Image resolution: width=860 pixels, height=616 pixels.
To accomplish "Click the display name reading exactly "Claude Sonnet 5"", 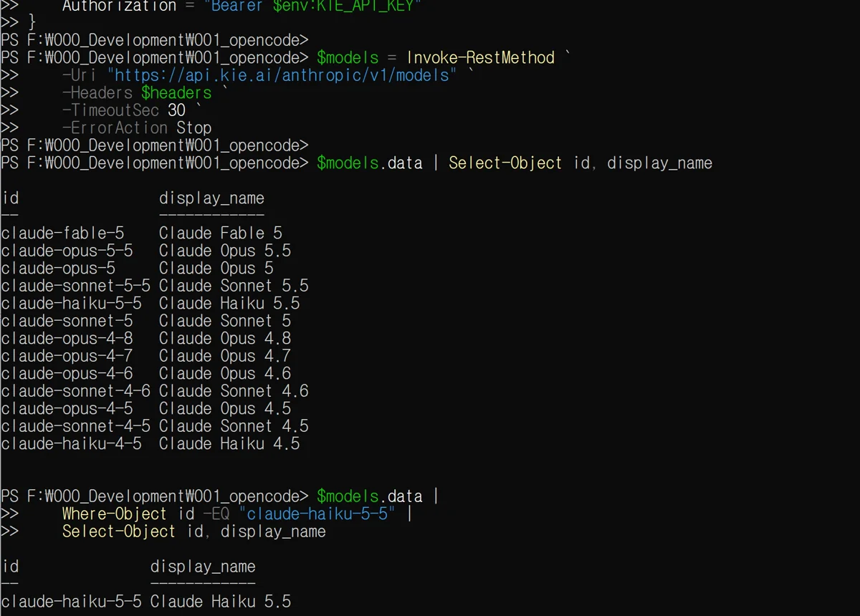I will point(225,322).
